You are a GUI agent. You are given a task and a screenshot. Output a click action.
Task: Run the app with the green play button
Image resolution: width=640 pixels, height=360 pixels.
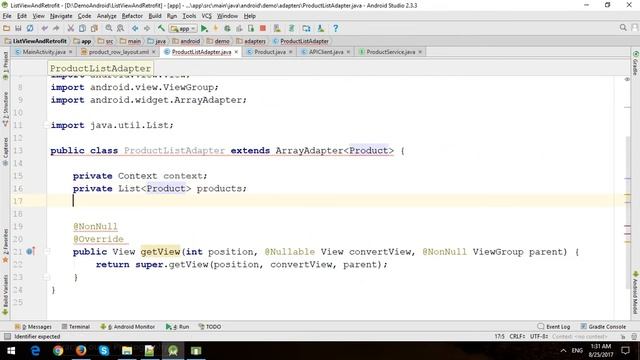(204, 28)
